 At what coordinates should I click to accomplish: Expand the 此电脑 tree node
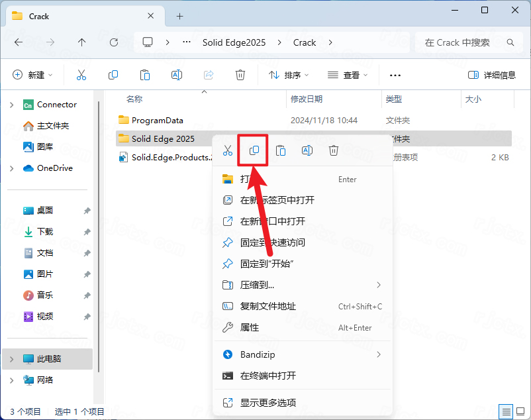[x=11, y=359]
